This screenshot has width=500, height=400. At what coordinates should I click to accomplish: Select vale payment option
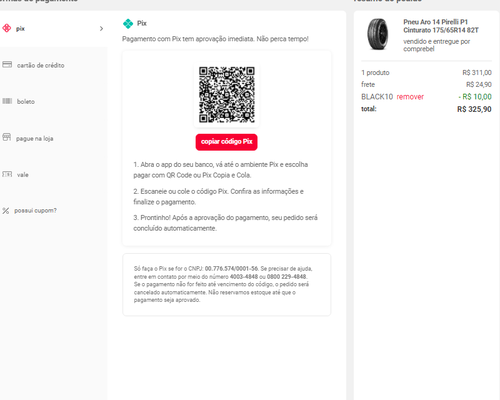(53, 174)
